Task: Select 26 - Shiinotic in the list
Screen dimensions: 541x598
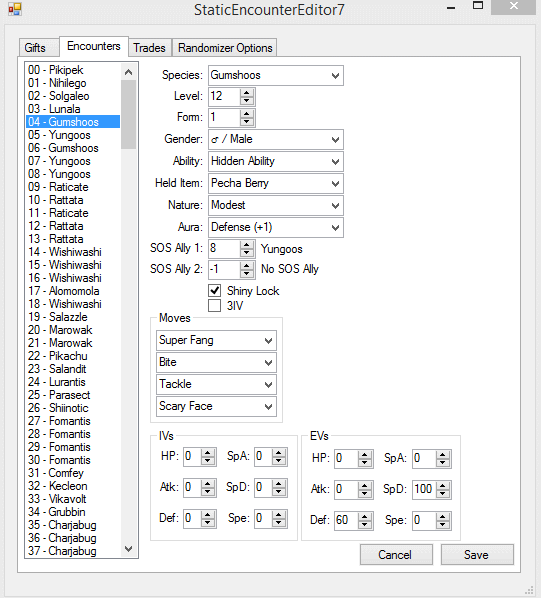Action: 73,408
